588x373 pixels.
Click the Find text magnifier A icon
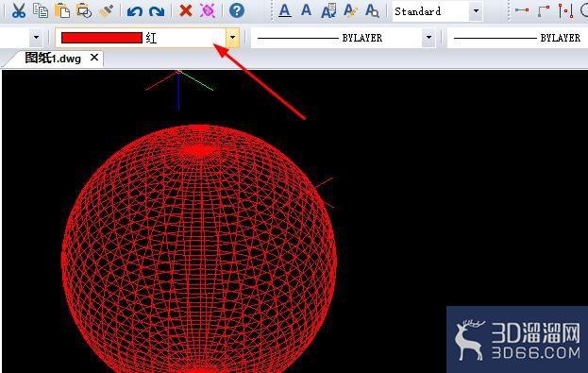pyautogui.click(x=372, y=10)
